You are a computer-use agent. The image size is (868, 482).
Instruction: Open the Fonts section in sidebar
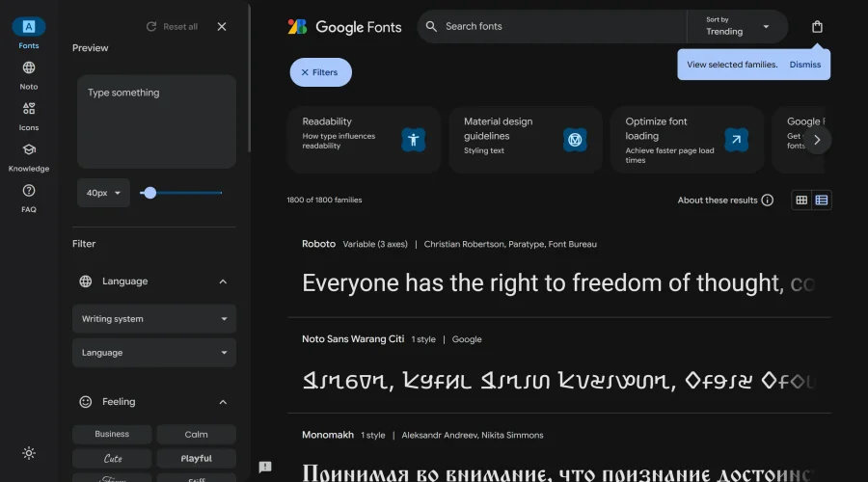[x=29, y=34]
